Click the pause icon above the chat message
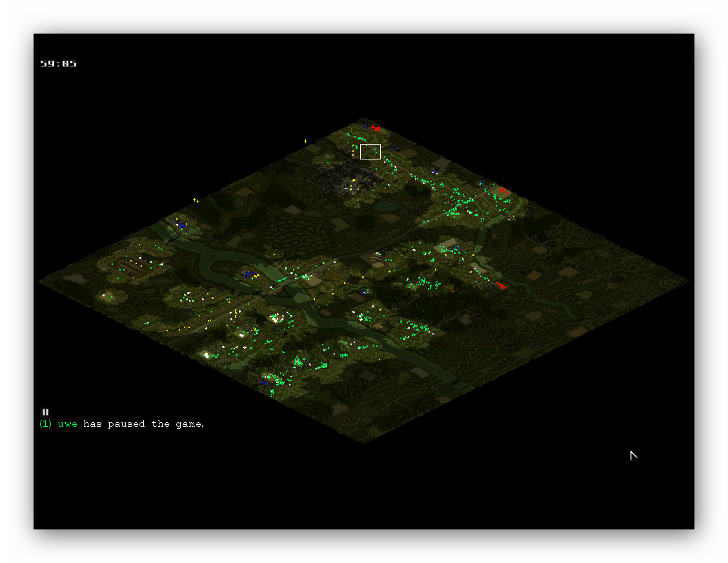This screenshot has width=728, height=563. [45, 412]
